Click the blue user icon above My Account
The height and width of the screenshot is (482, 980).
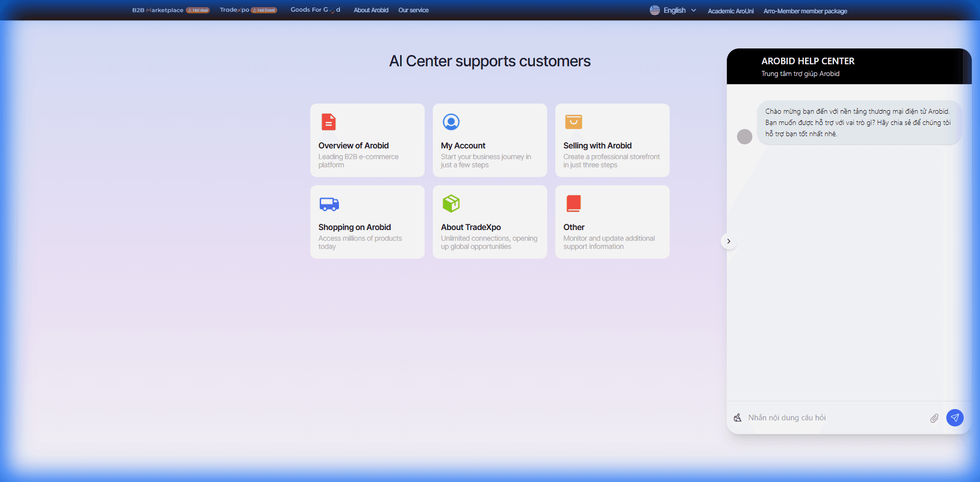[x=451, y=122]
